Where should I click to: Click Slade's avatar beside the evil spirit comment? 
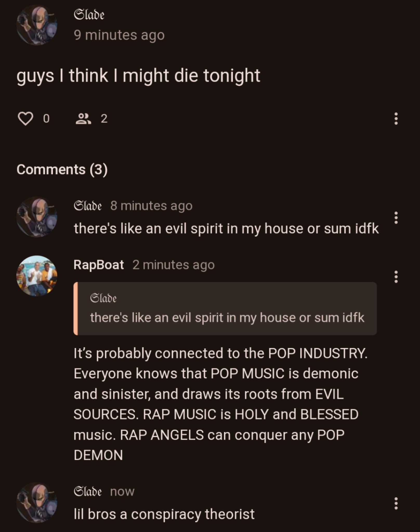pyautogui.click(x=37, y=217)
